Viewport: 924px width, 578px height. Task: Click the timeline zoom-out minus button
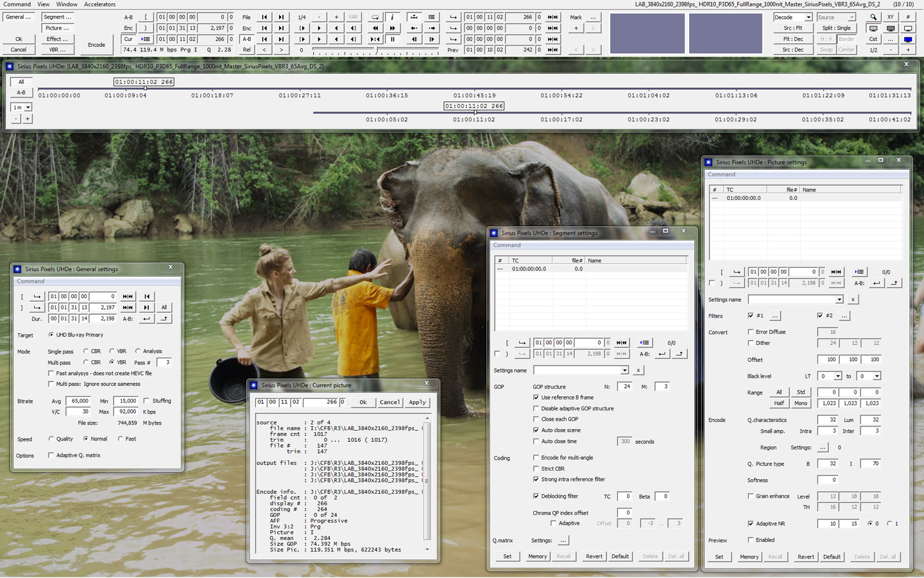tap(16, 118)
